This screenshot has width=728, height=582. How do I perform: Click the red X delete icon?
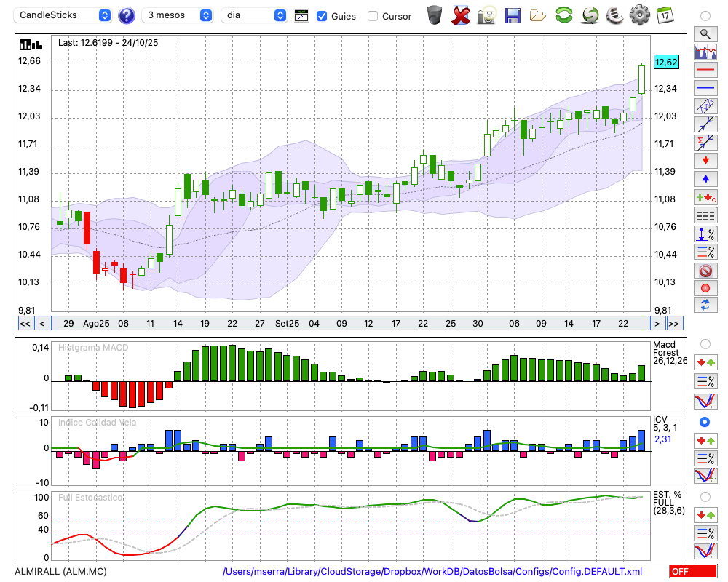coord(461,15)
